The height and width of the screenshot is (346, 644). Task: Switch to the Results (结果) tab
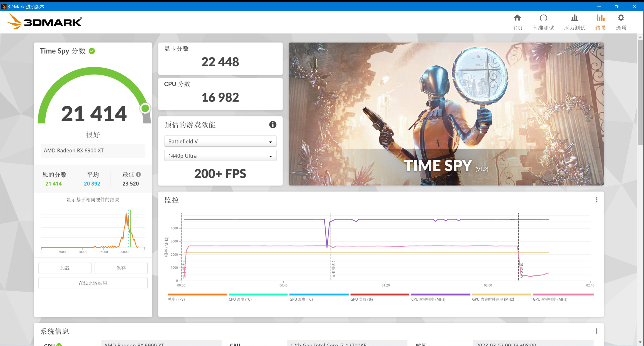pyautogui.click(x=600, y=22)
